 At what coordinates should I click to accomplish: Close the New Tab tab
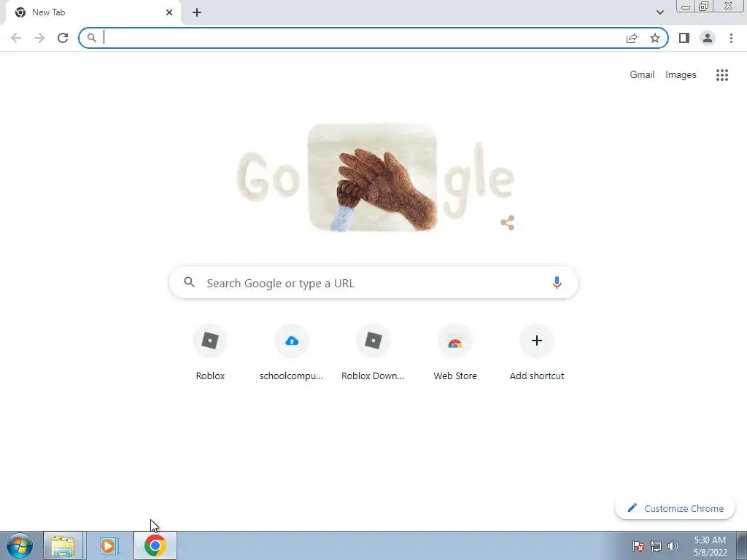click(169, 12)
